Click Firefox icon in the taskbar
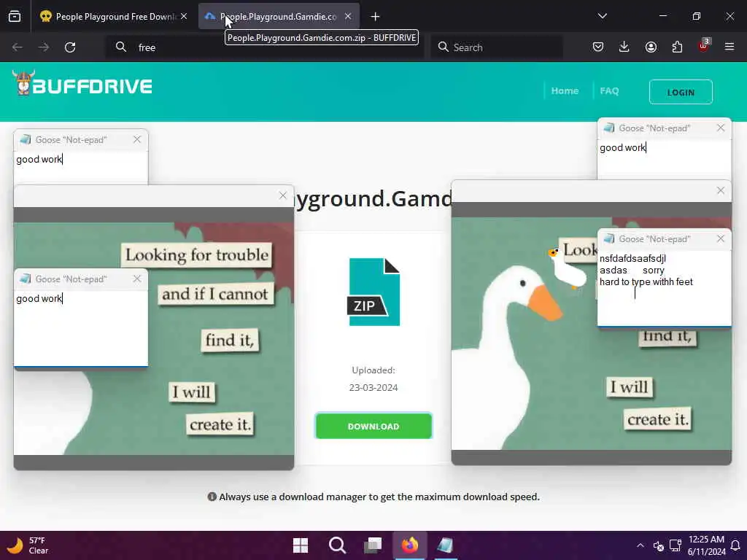This screenshot has width=747, height=560. point(410,545)
